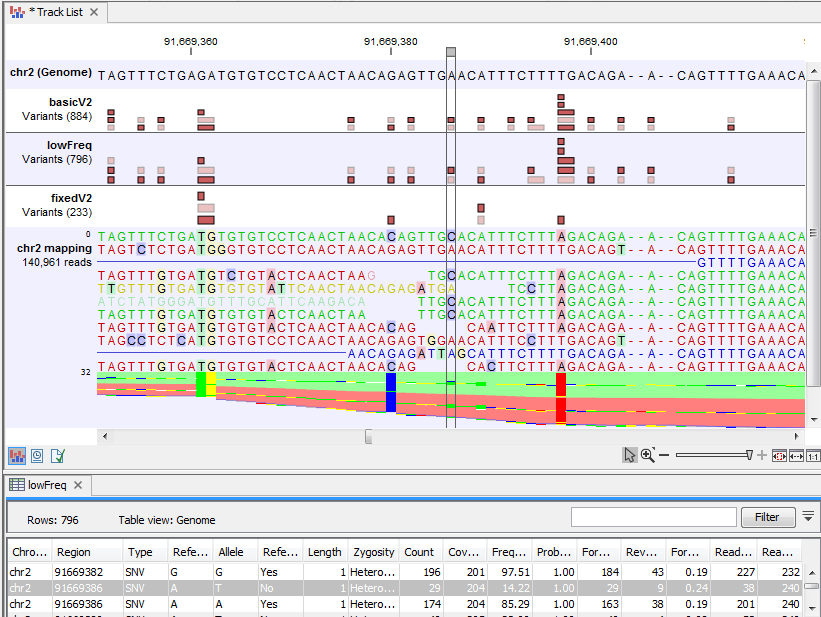Open the history view icon

37,455
